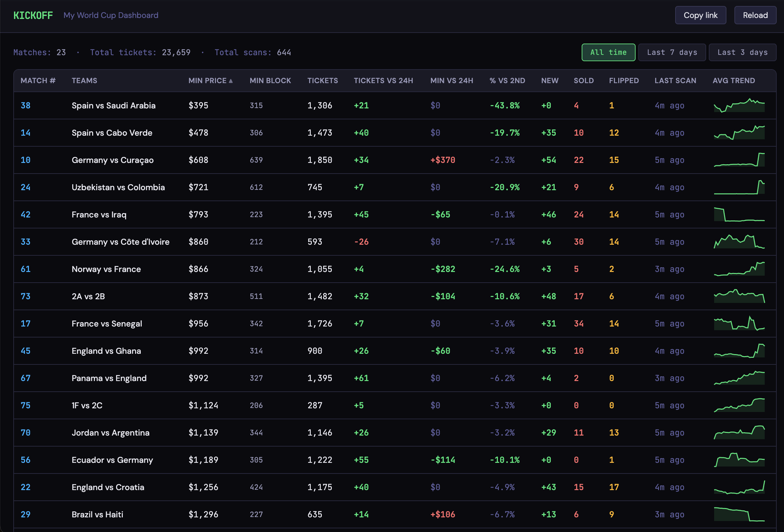Sort the table by SOLD column
784x532 pixels.
tap(584, 80)
